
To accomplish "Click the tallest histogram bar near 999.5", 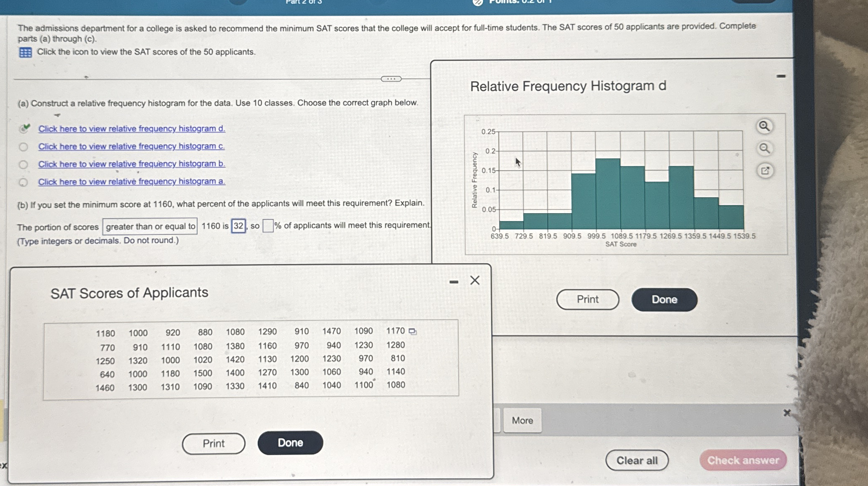I will [608, 194].
